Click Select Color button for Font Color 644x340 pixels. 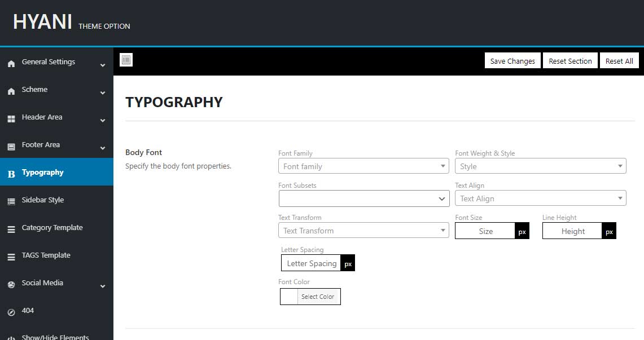[318, 297]
